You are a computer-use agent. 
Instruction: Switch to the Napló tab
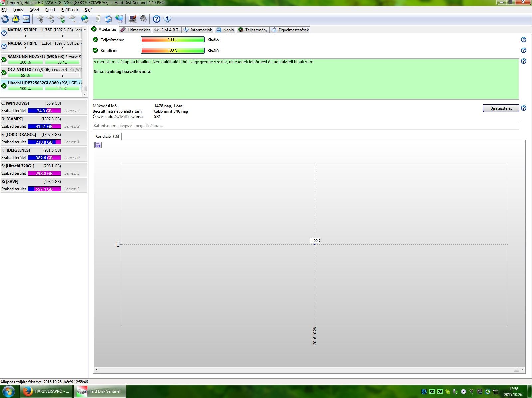tap(225, 30)
